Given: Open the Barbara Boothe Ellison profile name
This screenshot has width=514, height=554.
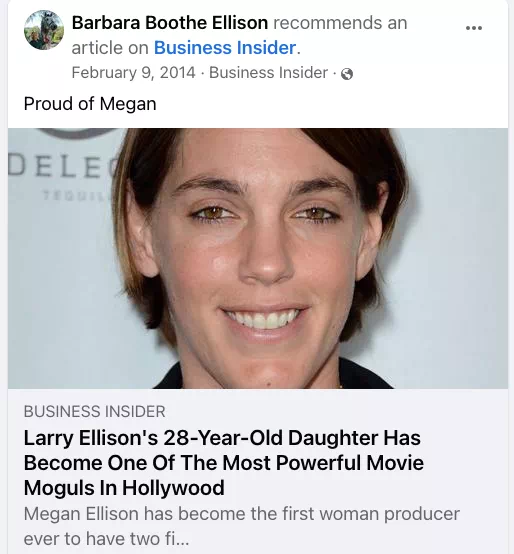Looking at the screenshot, I should 170,23.
